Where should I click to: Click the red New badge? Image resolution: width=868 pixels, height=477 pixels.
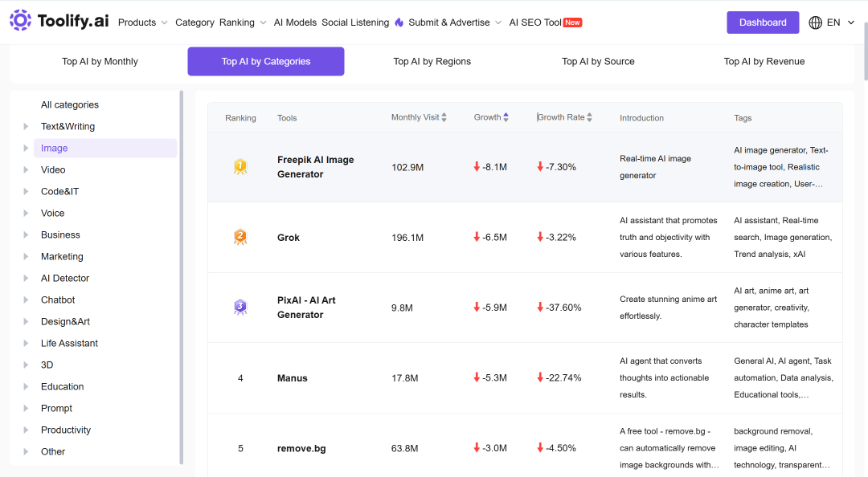(572, 22)
